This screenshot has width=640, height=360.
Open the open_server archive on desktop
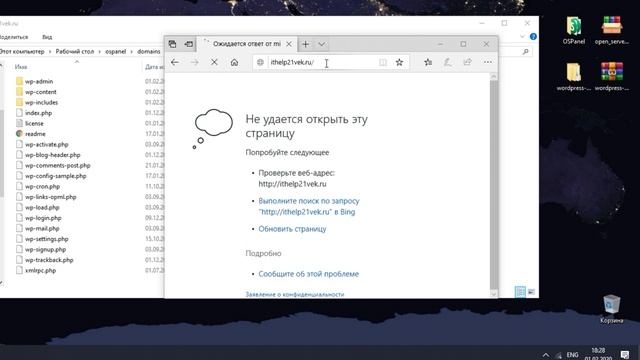pyautogui.click(x=611, y=30)
